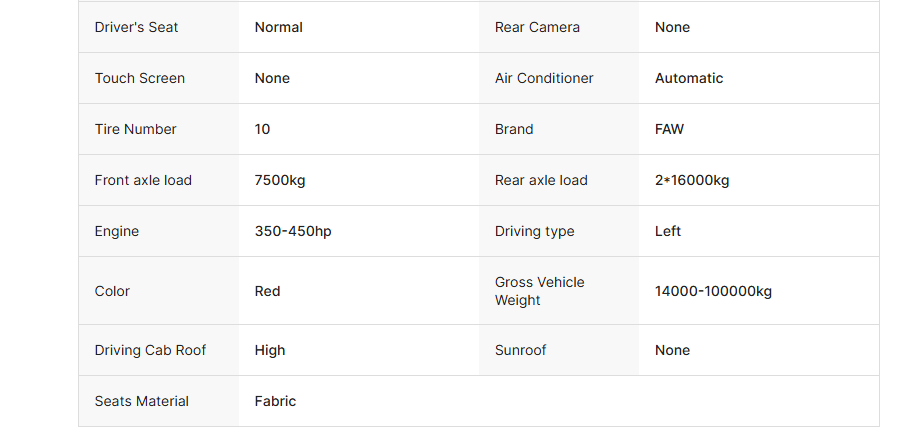Click the "Rear Camera" label
This screenshot has height=432, width=905.
pos(537,27)
